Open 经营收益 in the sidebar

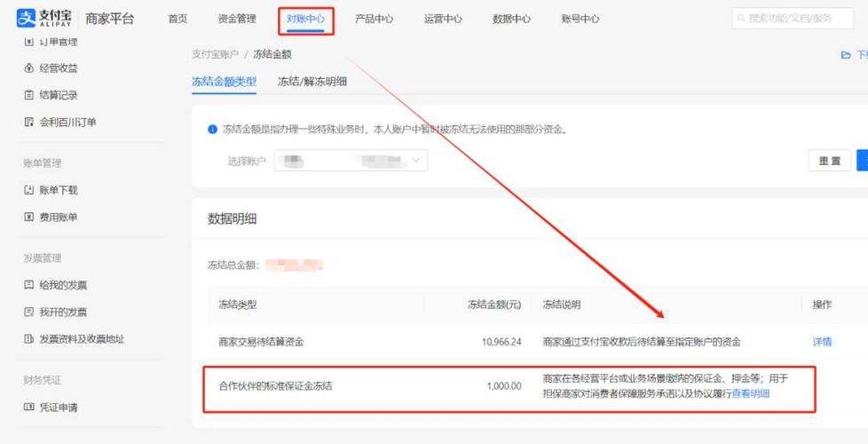click(59, 68)
